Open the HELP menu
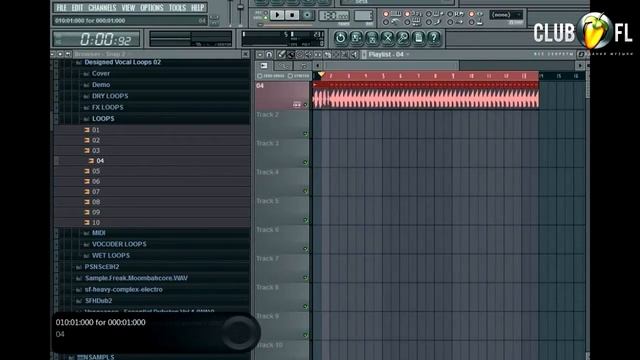 pos(198,8)
